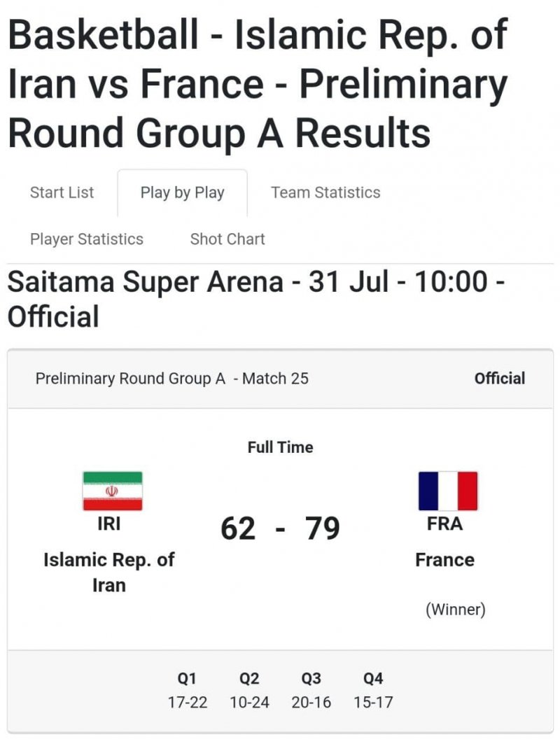The height and width of the screenshot is (744, 560).
Task: Click the Preliminary Round Group A Match 25 header
Action: (171, 379)
